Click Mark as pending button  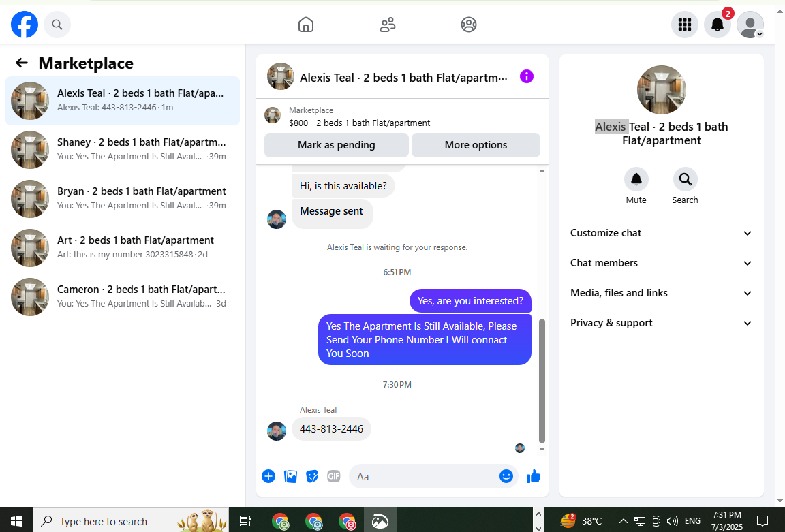click(x=337, y=145)
